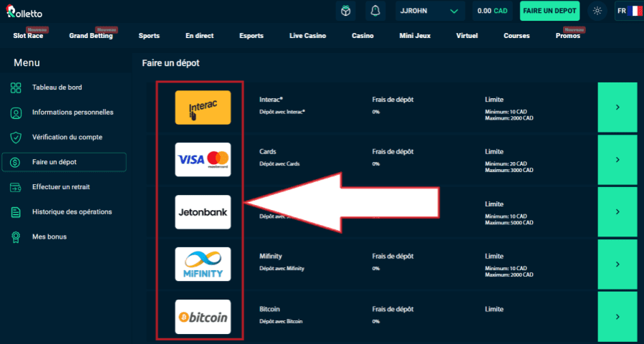Go to the Esports section
644x344 pixels.
251,36
